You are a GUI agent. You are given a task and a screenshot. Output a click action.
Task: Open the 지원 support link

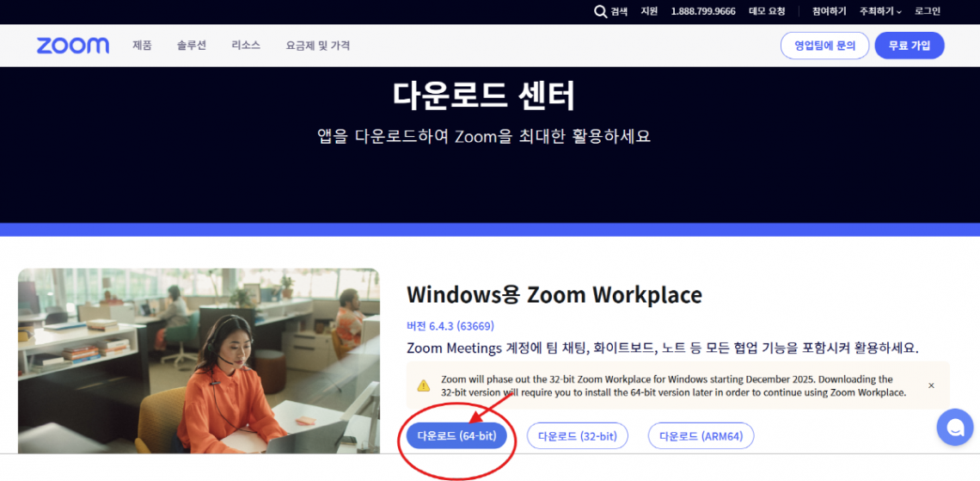649,11
